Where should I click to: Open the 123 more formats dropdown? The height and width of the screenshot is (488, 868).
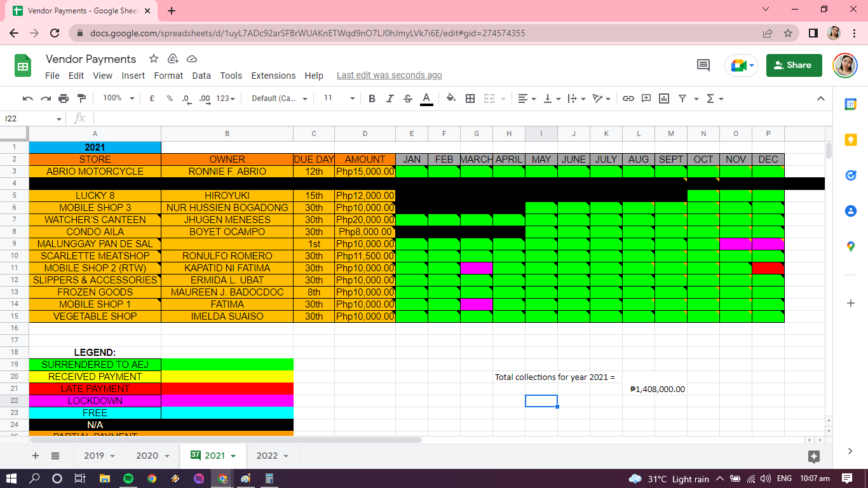pyautogui.click(x=226, y=98)
